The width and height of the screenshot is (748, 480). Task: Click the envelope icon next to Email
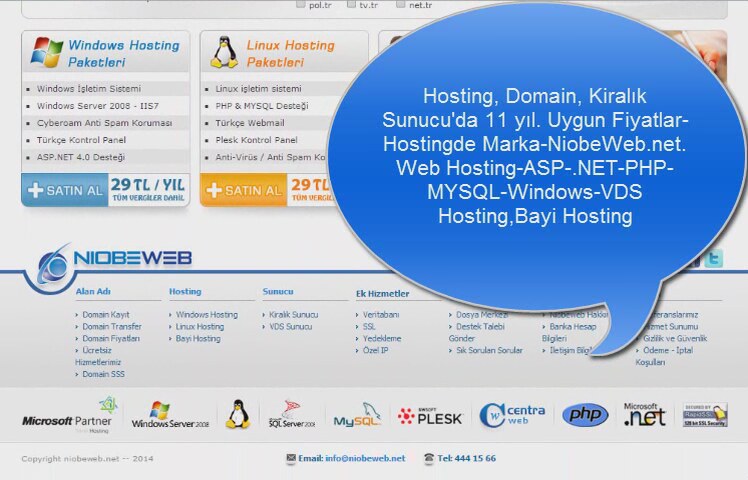point(291,458)
